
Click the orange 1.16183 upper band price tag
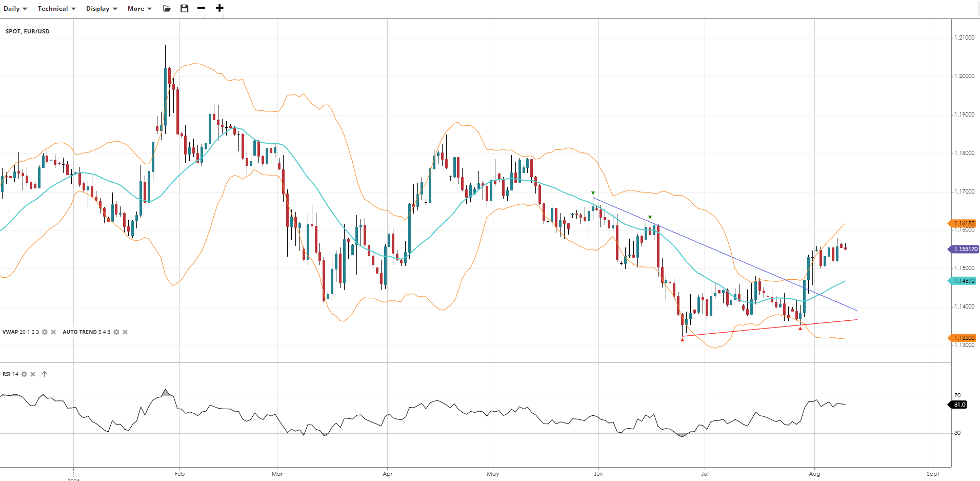962,223
